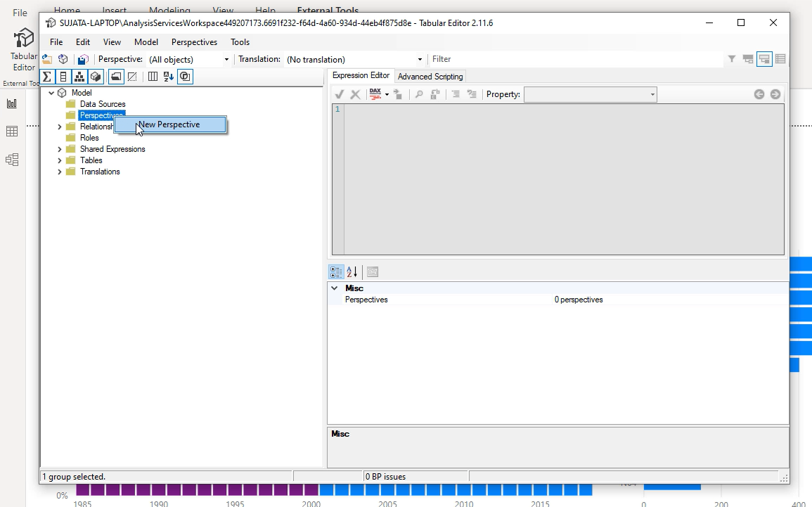Click the filter funnel icon

(x=732, y=60)
